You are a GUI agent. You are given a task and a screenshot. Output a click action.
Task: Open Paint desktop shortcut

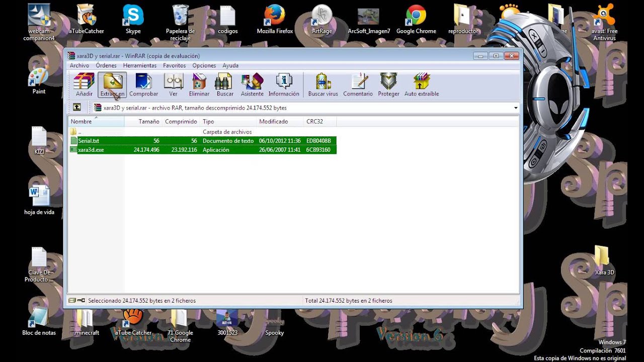click(x=39, y=80)
